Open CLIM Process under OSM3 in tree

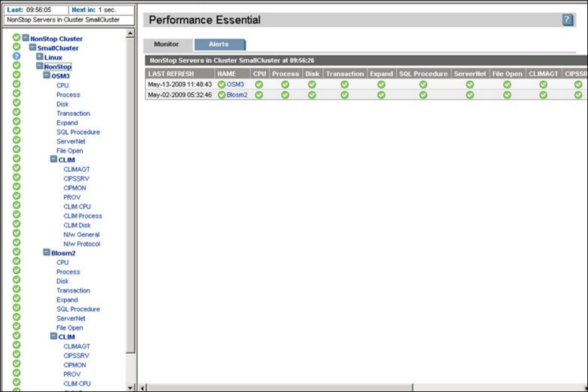tap(83, 216)
